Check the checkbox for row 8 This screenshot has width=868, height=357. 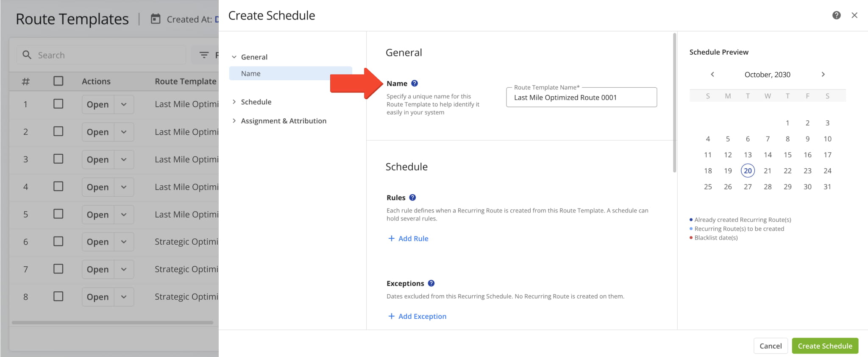(x=58, y=296)
